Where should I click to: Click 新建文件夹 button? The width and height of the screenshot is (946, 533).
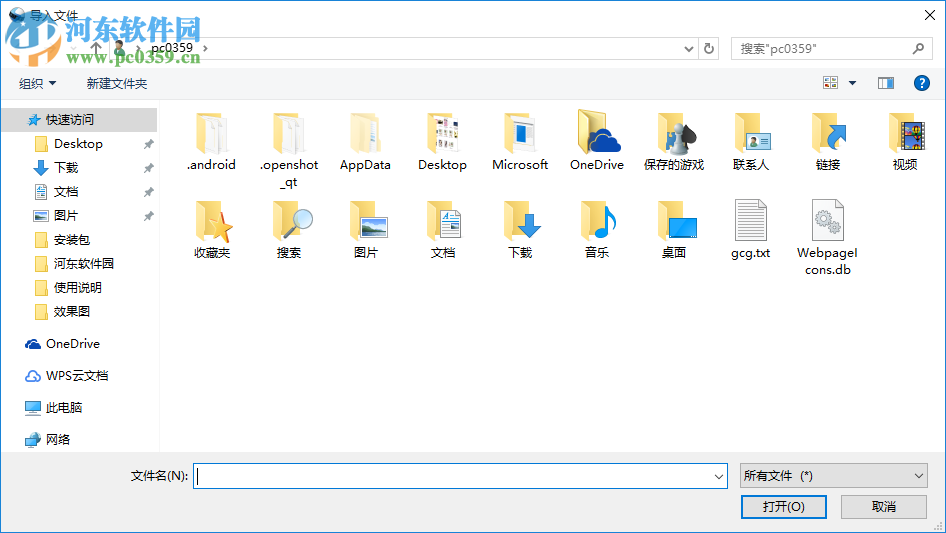pos(116,83)
